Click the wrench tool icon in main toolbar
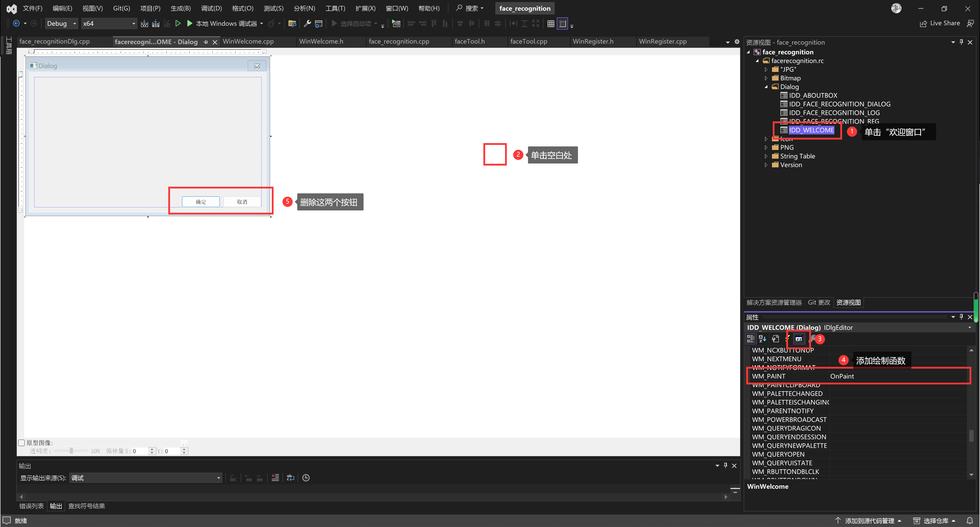The width and height of the screenshot is (980, 527). coord(307,24)
